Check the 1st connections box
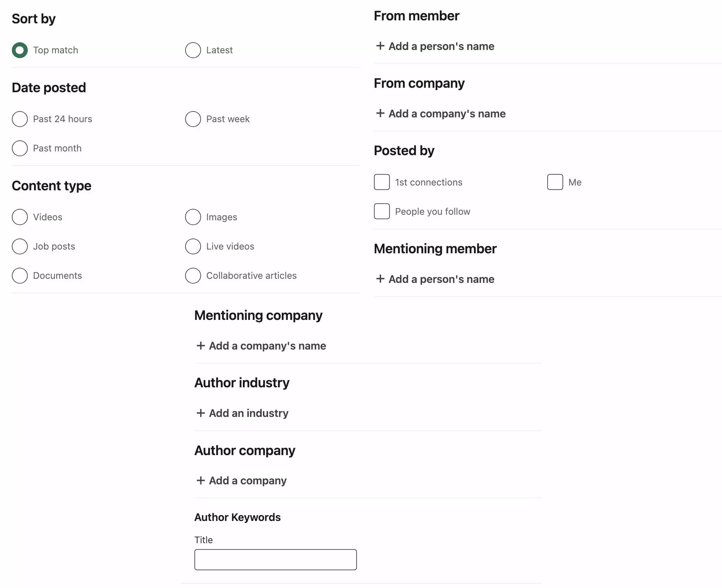 click(x=382, y=182)
